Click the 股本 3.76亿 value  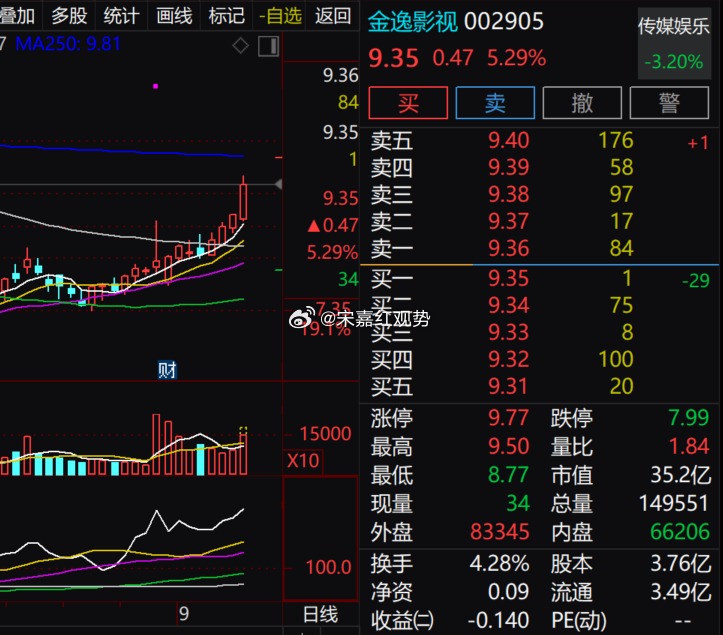681,564
